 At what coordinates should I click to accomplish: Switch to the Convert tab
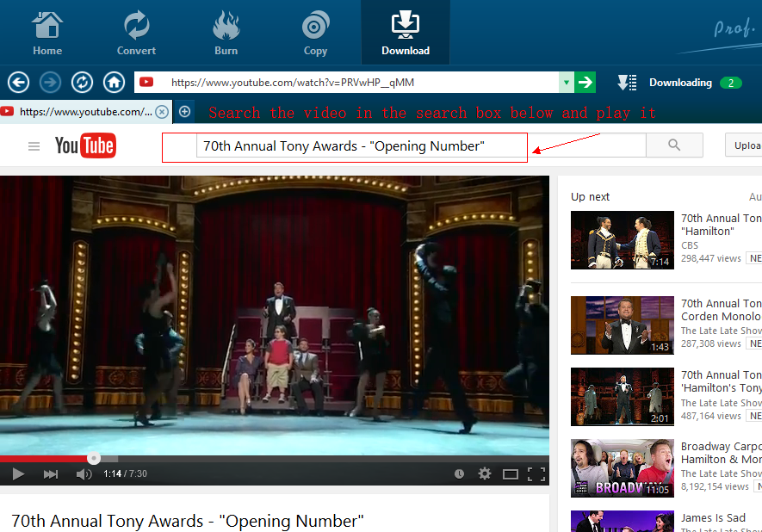coord(136,33)
